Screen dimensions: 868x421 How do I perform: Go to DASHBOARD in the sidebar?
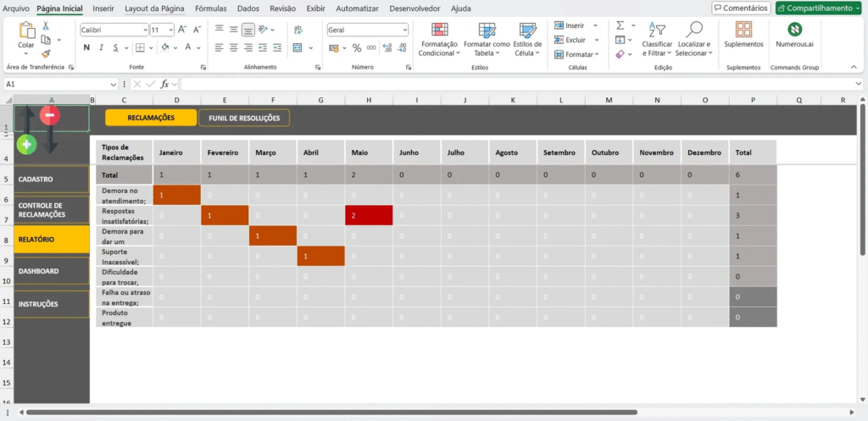51,271
